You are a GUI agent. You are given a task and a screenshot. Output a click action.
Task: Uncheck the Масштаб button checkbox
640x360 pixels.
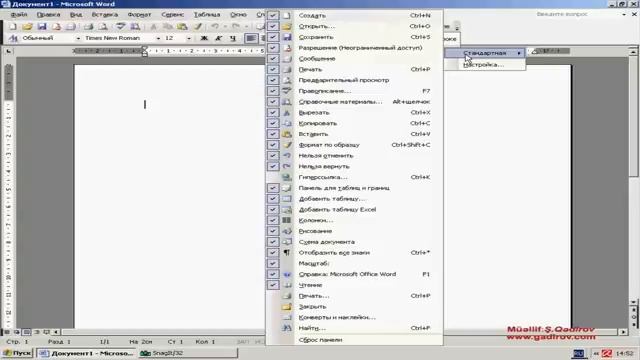273,264
